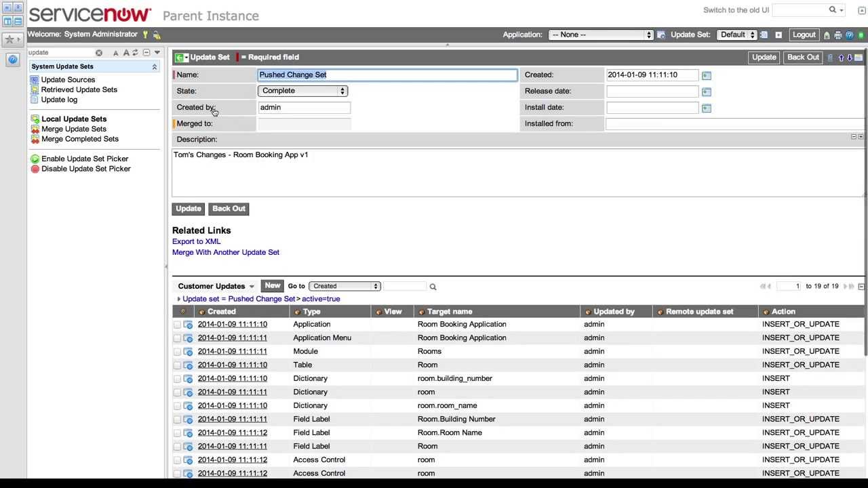Click the Merge Update Sets module icon
The width and height of the screenshot is (868, 488).
pos(35,129)
